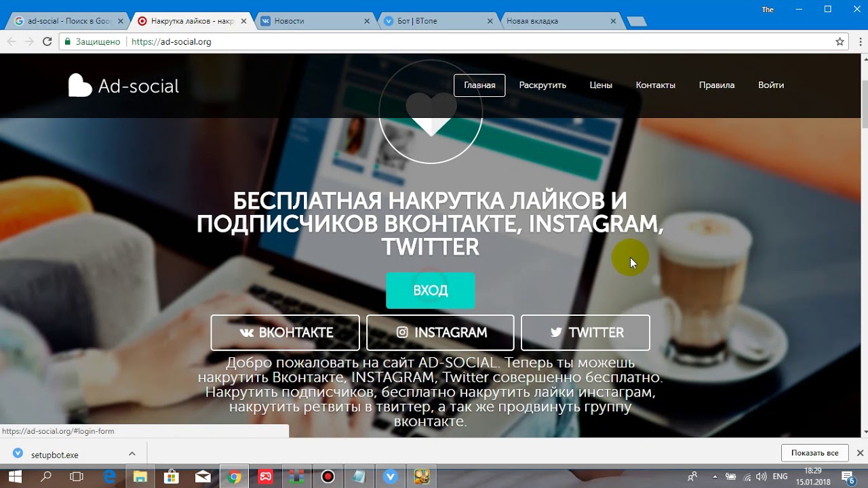Click the ВКОНТАКТЕ button
Screen dimensions: 868x488
pyautogui.click(x=285, y=333)
